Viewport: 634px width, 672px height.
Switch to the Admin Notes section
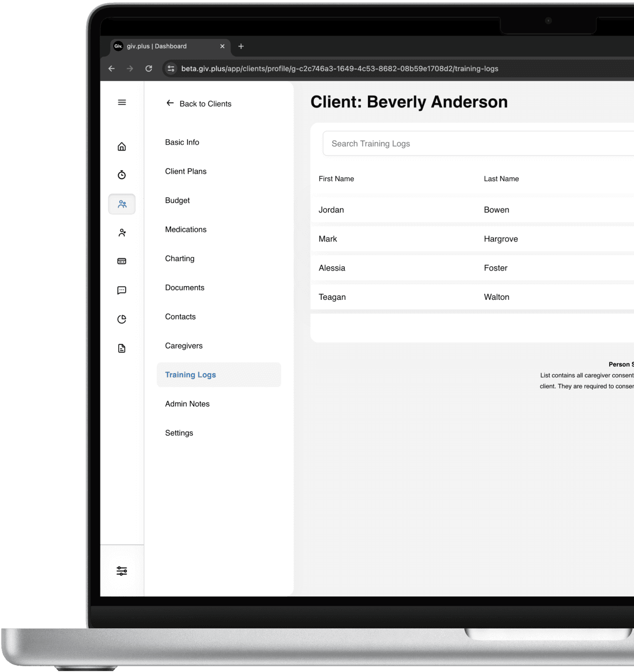(187, 404)
